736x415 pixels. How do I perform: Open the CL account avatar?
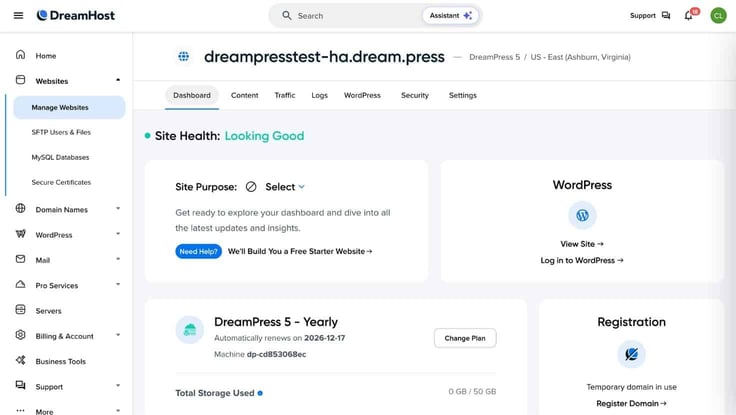click(718, 15)
